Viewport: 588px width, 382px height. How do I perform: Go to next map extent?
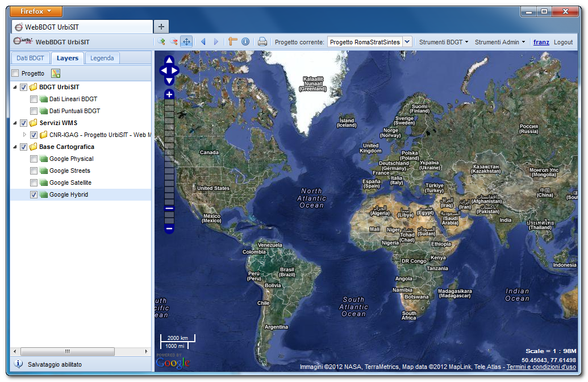216,41
